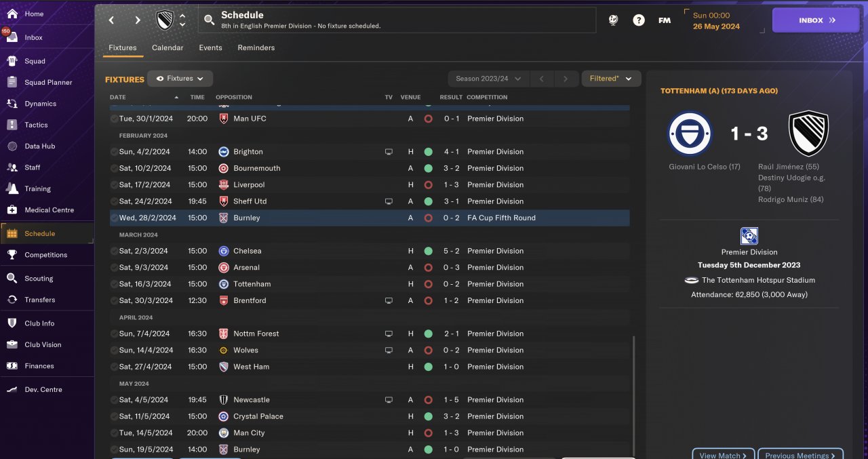Toggle the checkmark for Brighton 4/2/2024 fixture
The image size is (868, 459).
pos(114,152)
